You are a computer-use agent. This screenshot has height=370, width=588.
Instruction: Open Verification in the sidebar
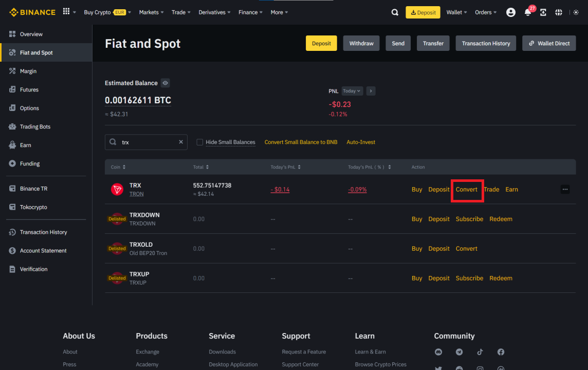pos(46,269)
